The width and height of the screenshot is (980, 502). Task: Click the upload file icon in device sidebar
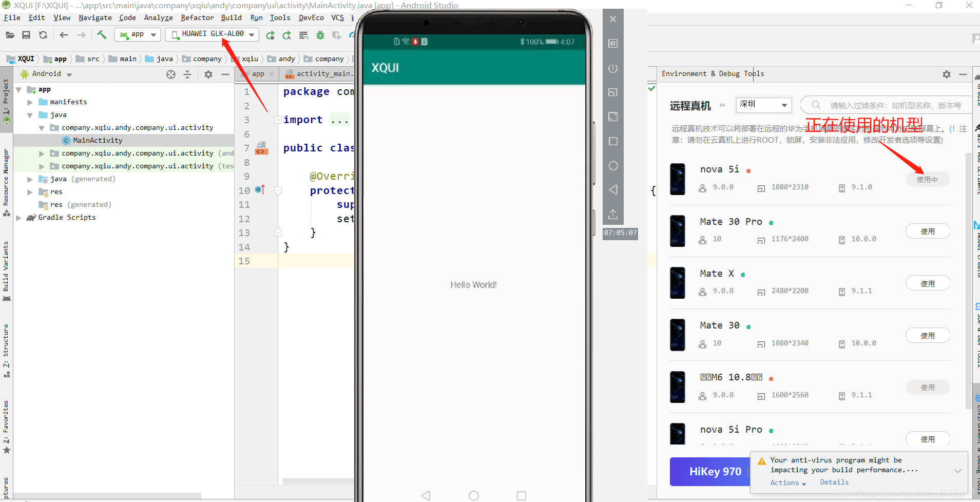pyautogui.click(x=613, y=214)
